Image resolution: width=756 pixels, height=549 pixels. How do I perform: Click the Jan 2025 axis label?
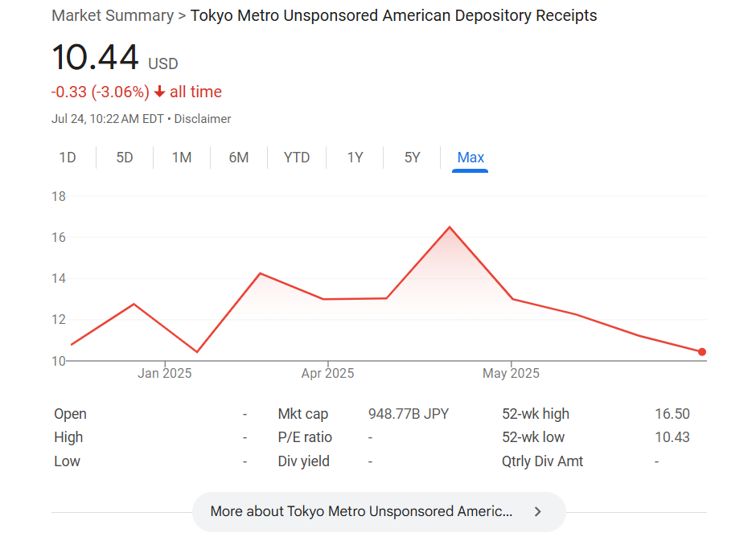pyautogui.click(x=164, y=373)
